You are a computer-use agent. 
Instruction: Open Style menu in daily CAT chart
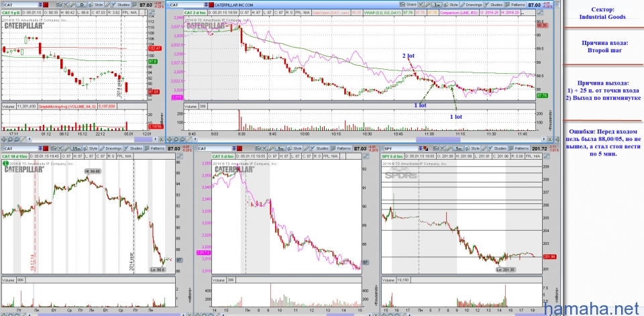[x=96, y=5]
